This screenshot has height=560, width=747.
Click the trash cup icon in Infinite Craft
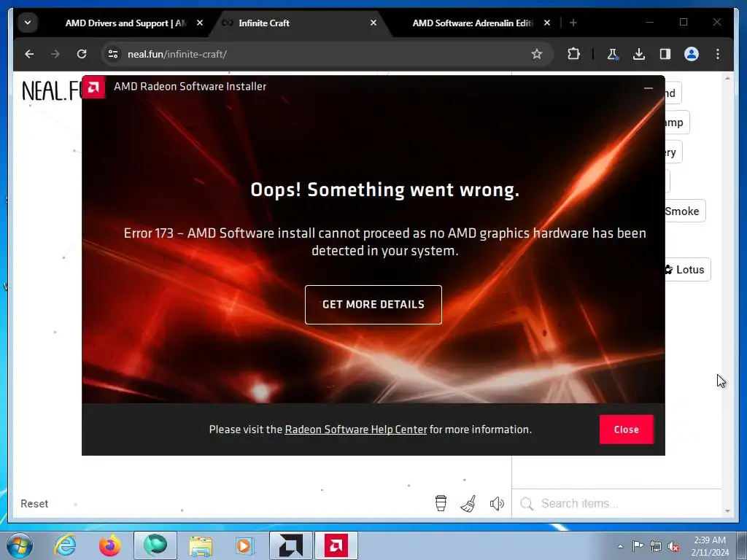441,503
